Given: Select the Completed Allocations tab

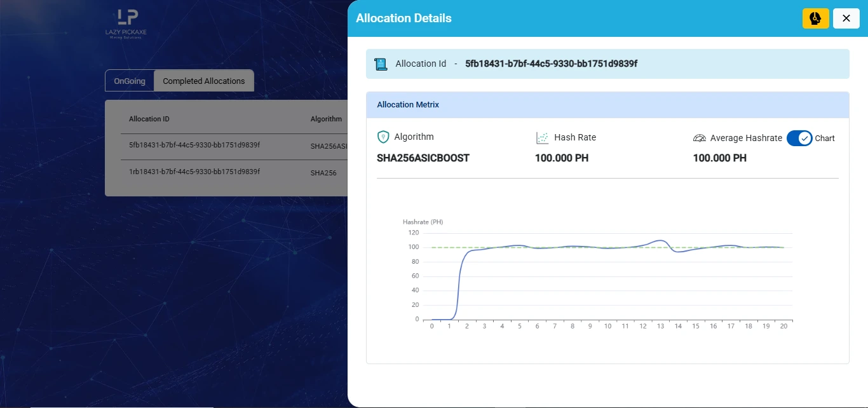Looking at the screenshot, I should 203,81.
